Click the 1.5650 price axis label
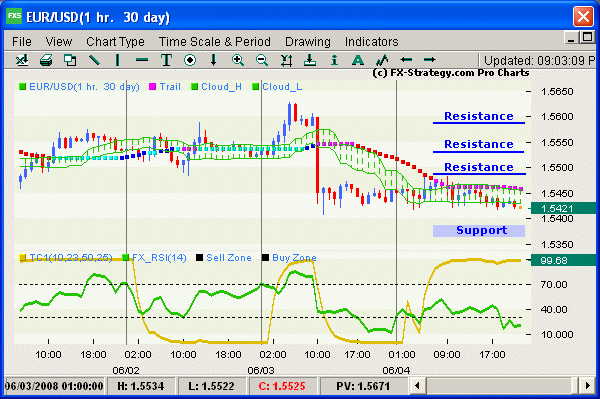The width and height of the screenshot is (600, 399). click(557, 91)
